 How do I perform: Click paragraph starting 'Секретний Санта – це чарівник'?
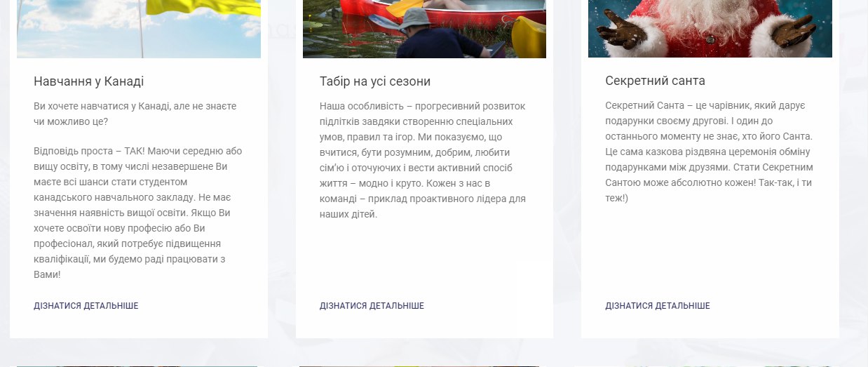pos(710,152)
